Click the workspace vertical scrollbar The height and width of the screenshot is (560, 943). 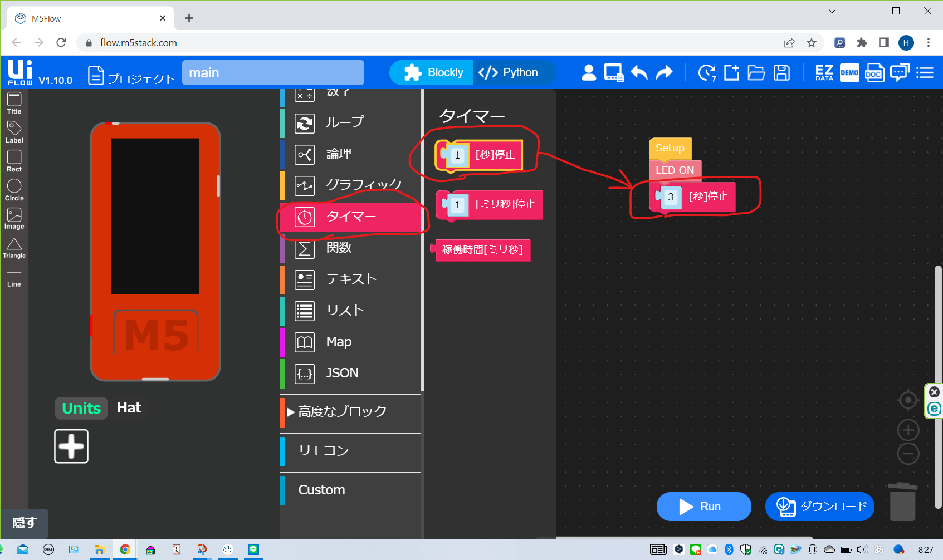[938, 387]
